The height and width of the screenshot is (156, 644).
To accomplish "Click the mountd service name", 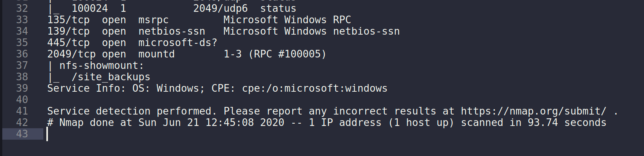I will [156, 54].
